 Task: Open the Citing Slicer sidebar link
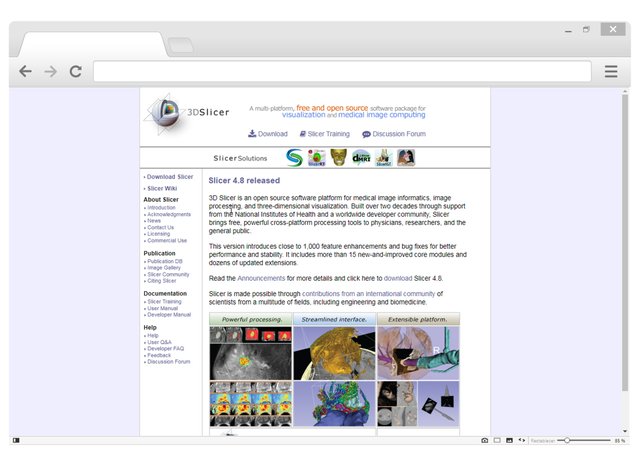pos(162,280)
